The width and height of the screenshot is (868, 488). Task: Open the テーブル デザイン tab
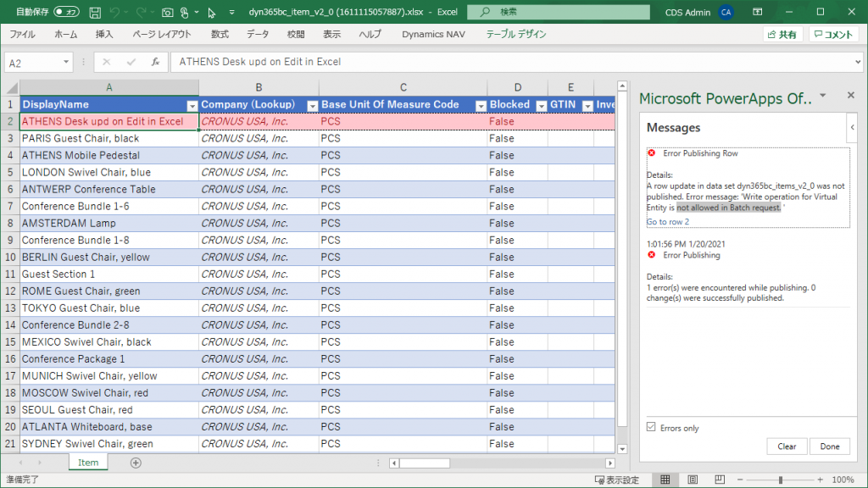click(516, 34)
